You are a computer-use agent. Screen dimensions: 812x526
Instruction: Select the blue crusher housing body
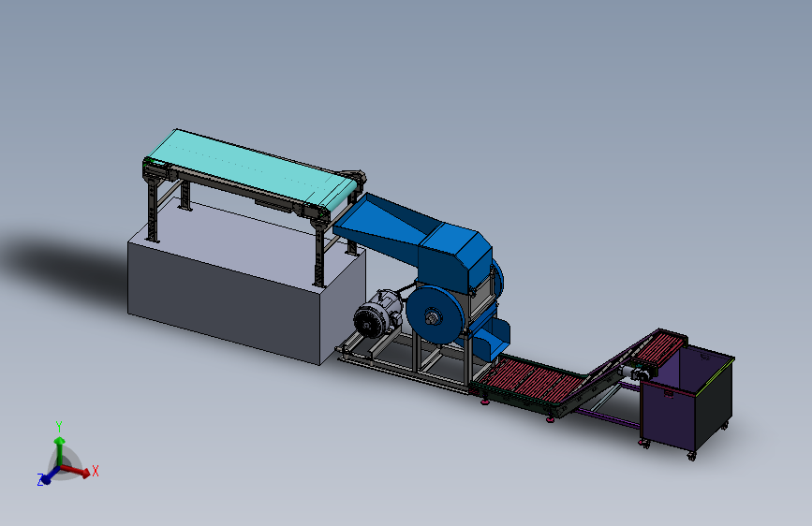454,260
